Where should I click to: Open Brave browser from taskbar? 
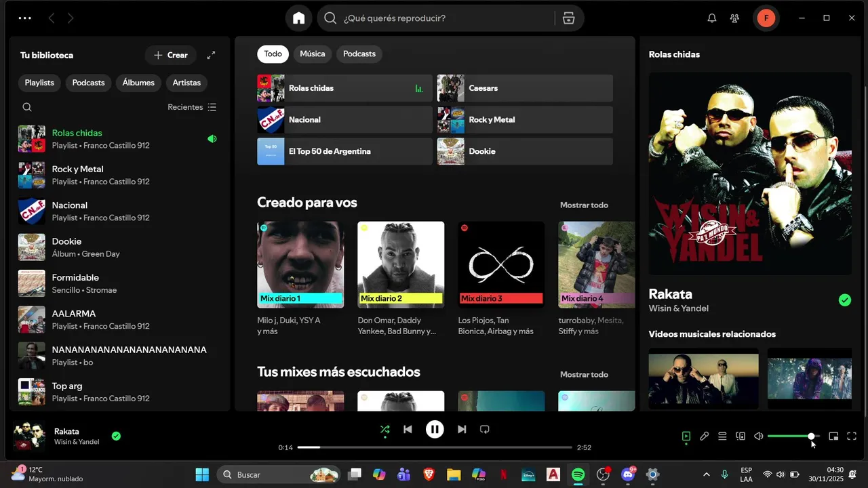tap(429, 474)
